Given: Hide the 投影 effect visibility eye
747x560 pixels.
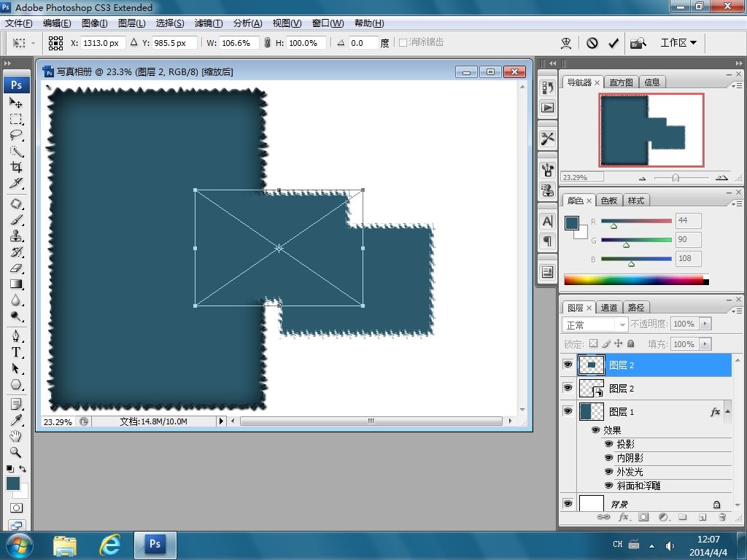Looking at the screenshot, I should 608,444.
